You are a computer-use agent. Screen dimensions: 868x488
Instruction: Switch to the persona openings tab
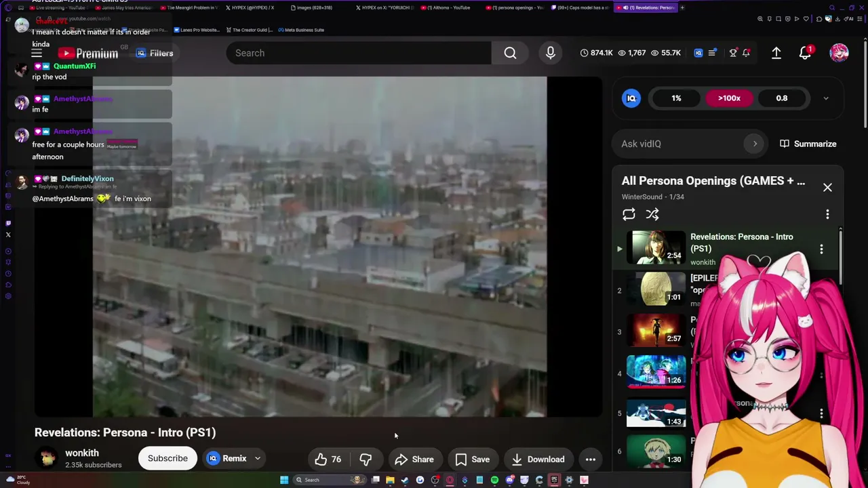(515, 7)
